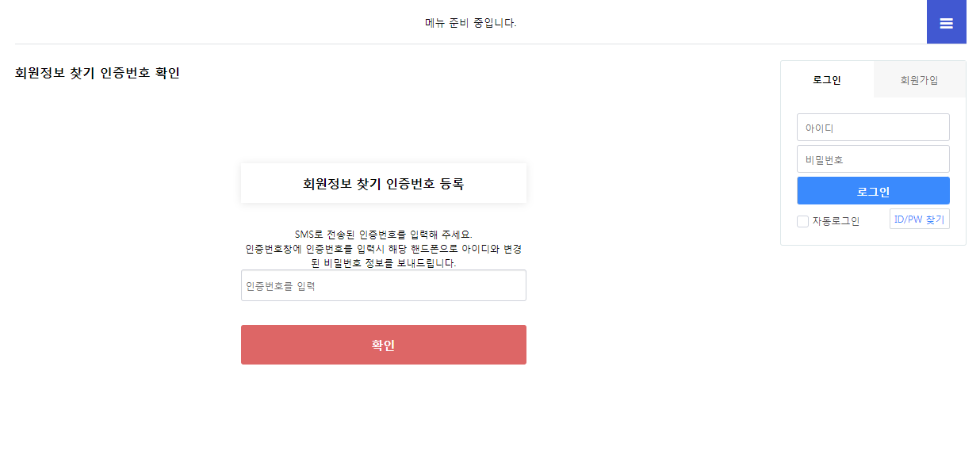The image size is (980, 462).
Task: Open the ID/PW 찾기 link
Action: (x=919, y=220)
